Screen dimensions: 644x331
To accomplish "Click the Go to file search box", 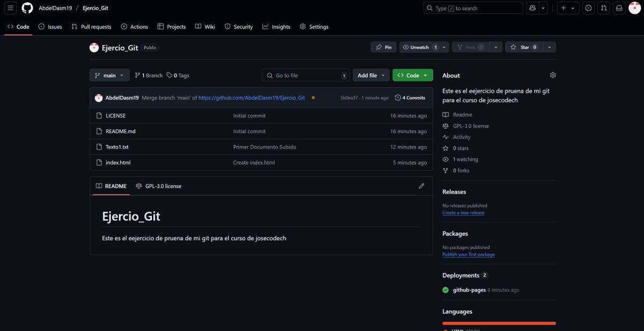I will (x=306, y=75).
